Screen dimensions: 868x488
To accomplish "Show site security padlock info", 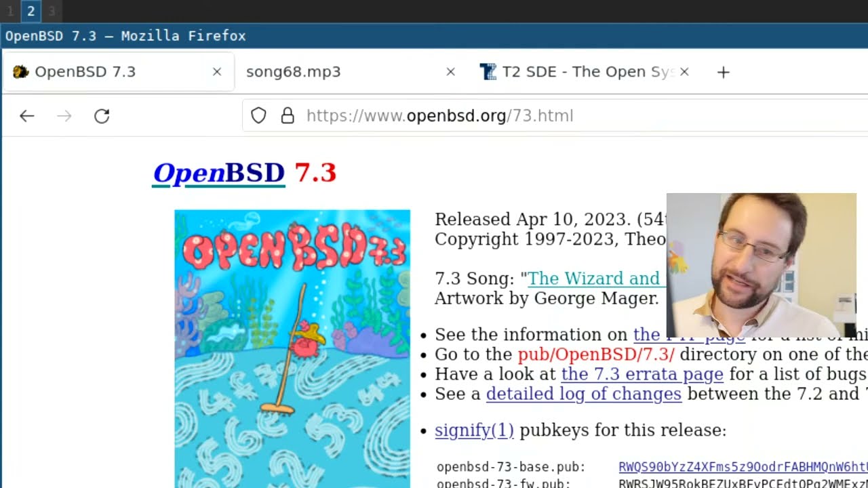I will tap(288, 116).
